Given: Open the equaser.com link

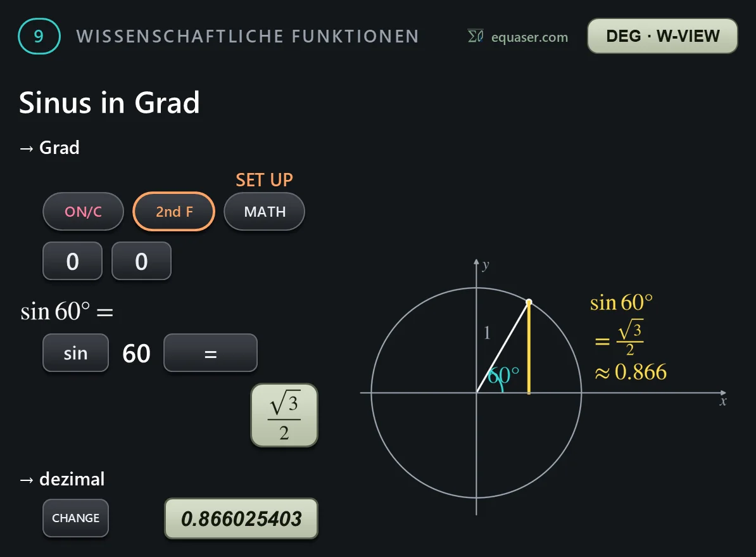Looking at the screenshot, I should (529, 37).
